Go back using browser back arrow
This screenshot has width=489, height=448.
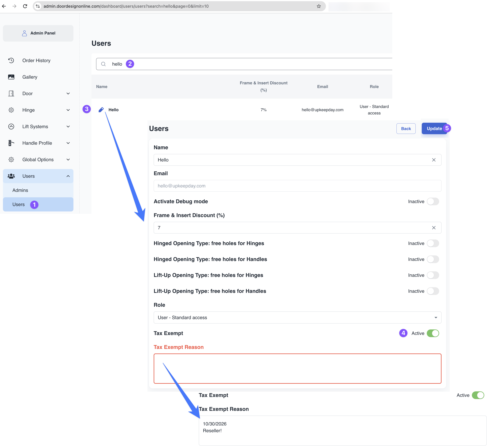click(4, 6)
